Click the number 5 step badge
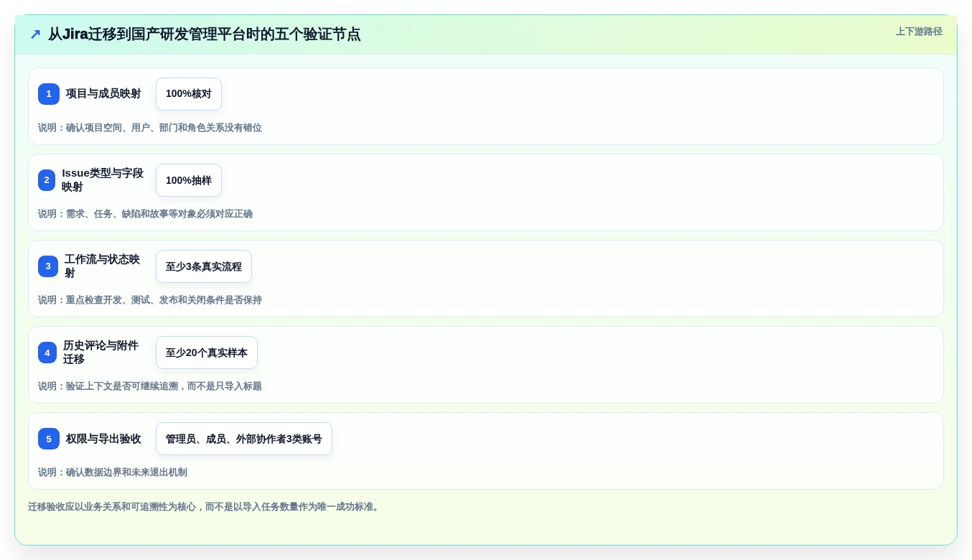The height and width of the screenshot is (560, 972). [x=49, y=439]
